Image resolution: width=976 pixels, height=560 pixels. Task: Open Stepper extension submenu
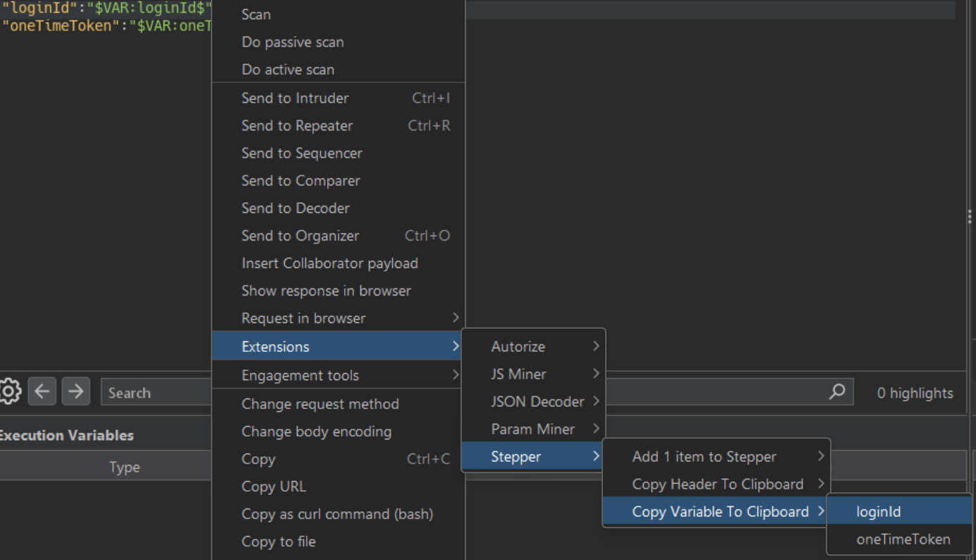pyautogui.click(x=533, y=456)
